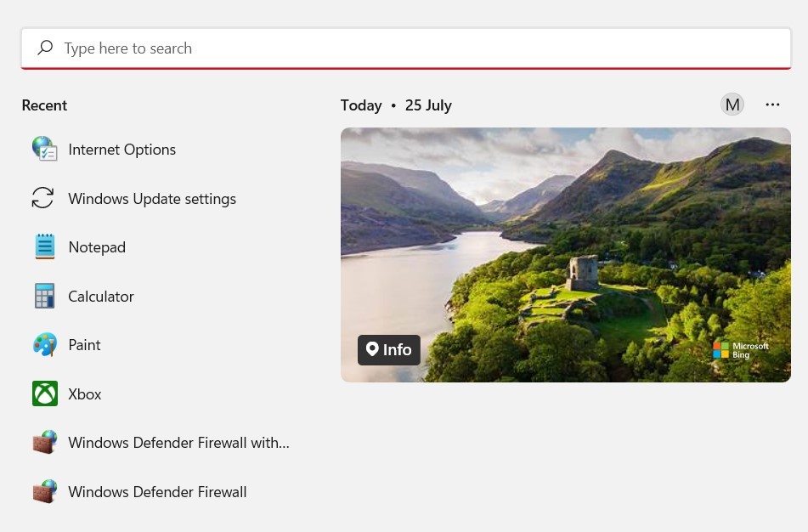Click the Type here to search field
The height and width of the screenshot is (532, 808).
point(406,48)
